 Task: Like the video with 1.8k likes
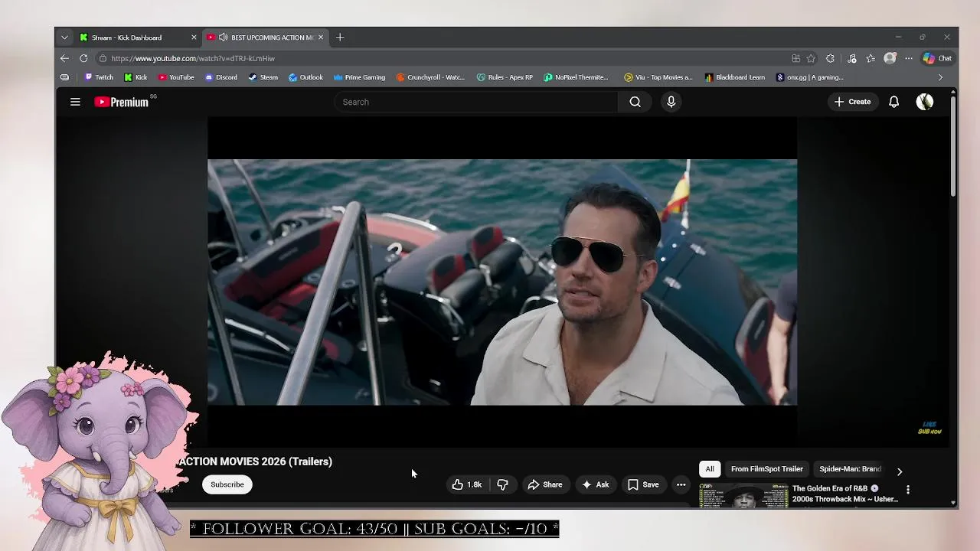[467, 484]
